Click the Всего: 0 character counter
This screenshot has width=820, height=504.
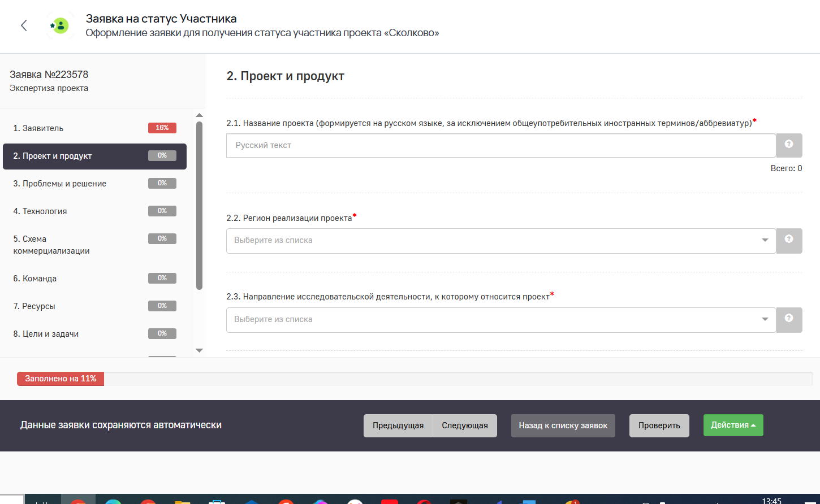pyautogui.click(x=786, y=168)
